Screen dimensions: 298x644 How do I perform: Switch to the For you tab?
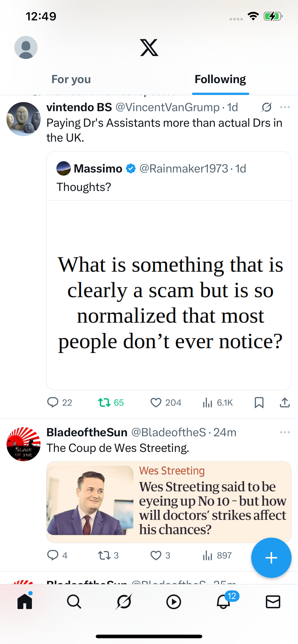pyautogui.click(x=71, y=80)
